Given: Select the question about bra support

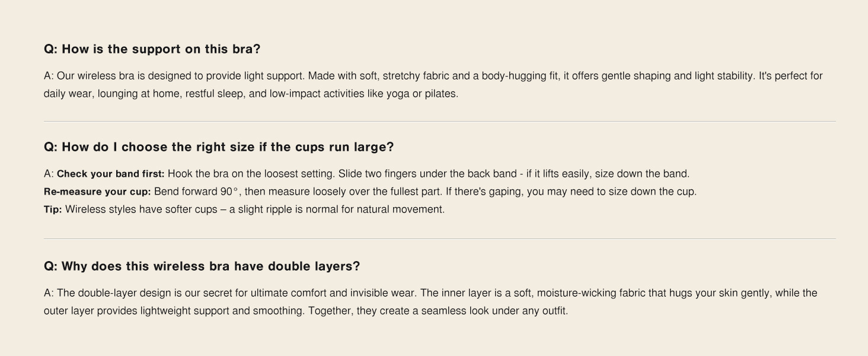Looking at the screenshot, I should pyautogui.click(x=152, y=49).
